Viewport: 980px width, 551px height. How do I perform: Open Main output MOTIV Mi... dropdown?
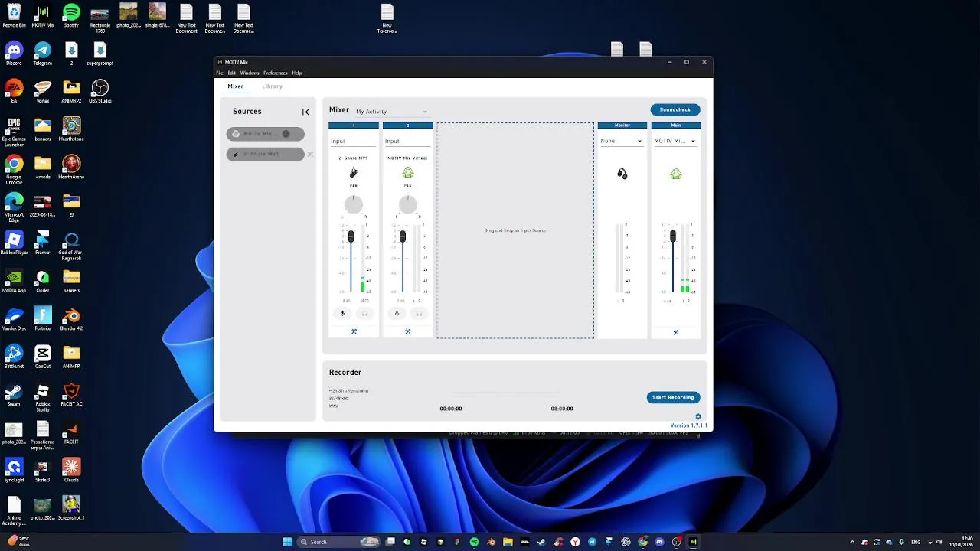pyautogui.click(x=675, y=141)
